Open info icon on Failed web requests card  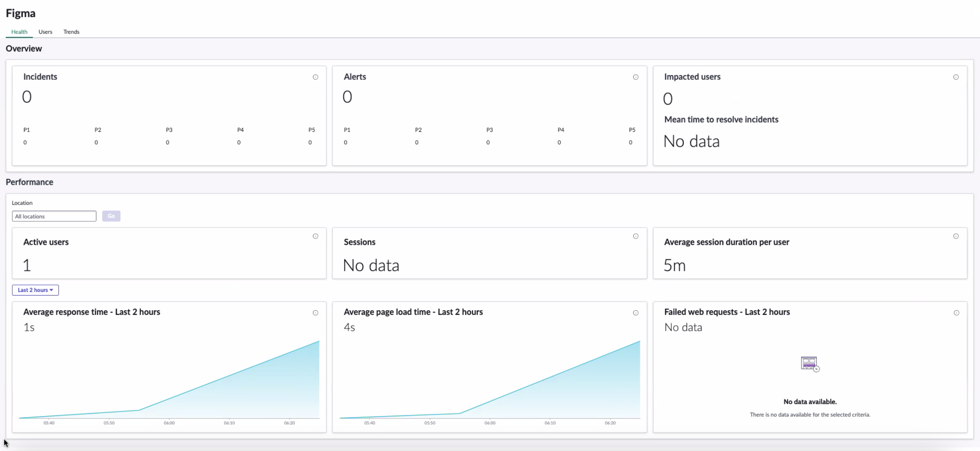[x=957, y=313]
